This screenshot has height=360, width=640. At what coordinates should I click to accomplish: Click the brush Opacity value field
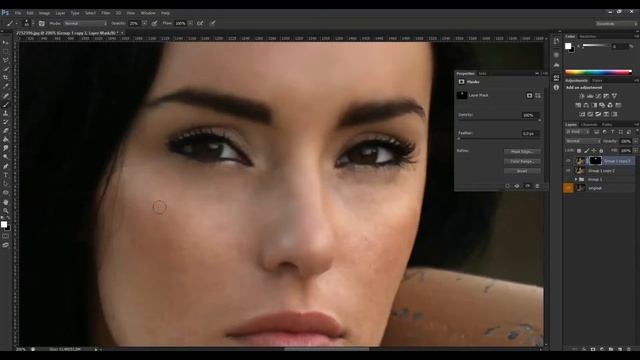[x=134, y=24]
